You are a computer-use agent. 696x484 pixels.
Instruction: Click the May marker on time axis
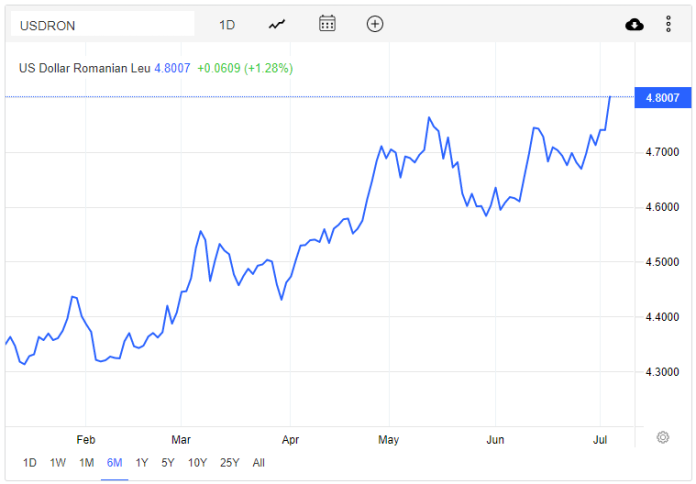(388, 439)
